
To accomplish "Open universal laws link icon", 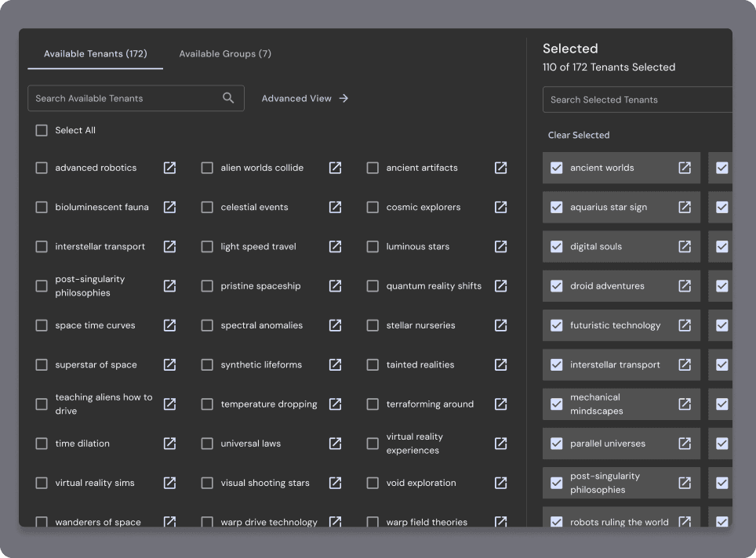I will click(335, 444).
